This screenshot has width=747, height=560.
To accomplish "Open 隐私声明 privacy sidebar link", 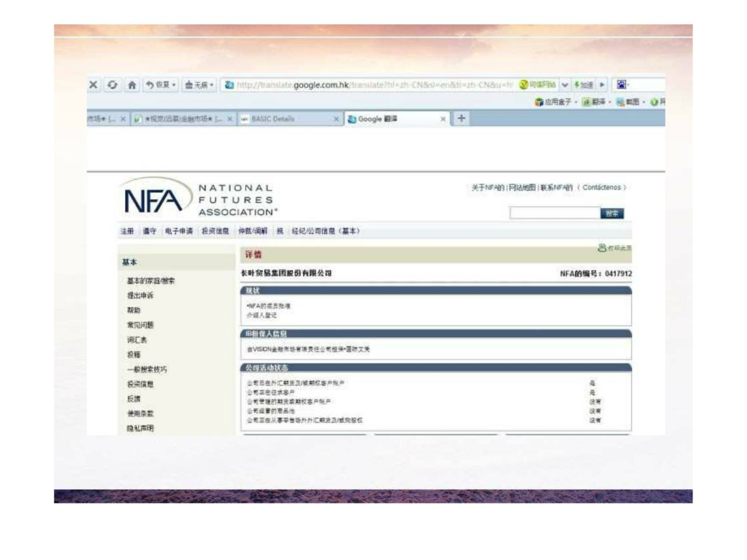I will [140, 428].
